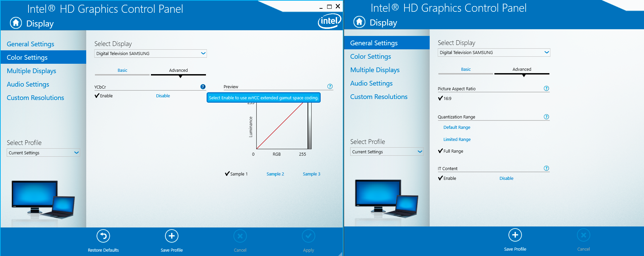
Task: Select the 16:9 picture aspect ratio
Action: click(445, 98)
